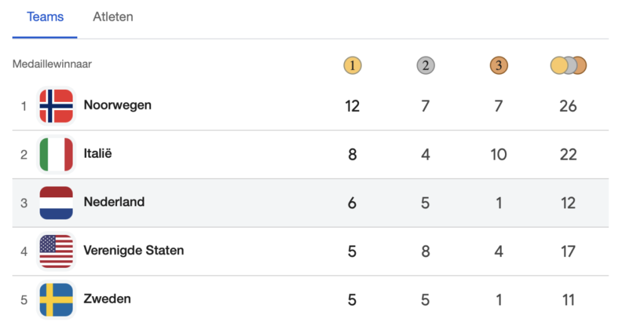Image resolution: width=644 pixels, height=330 pixels.
Task: Click the Nederland team name
Action: tap(114, 202)
